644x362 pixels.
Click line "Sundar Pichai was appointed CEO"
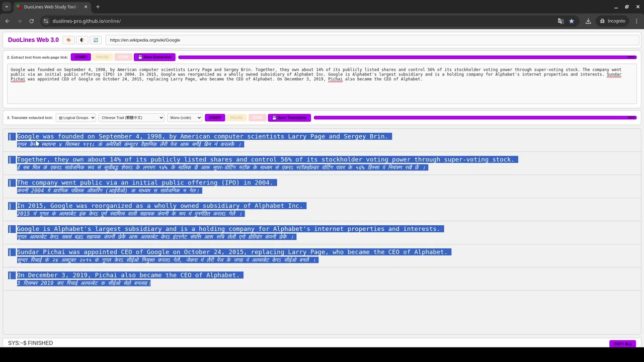pyautogui.click(x=232, y=252)
